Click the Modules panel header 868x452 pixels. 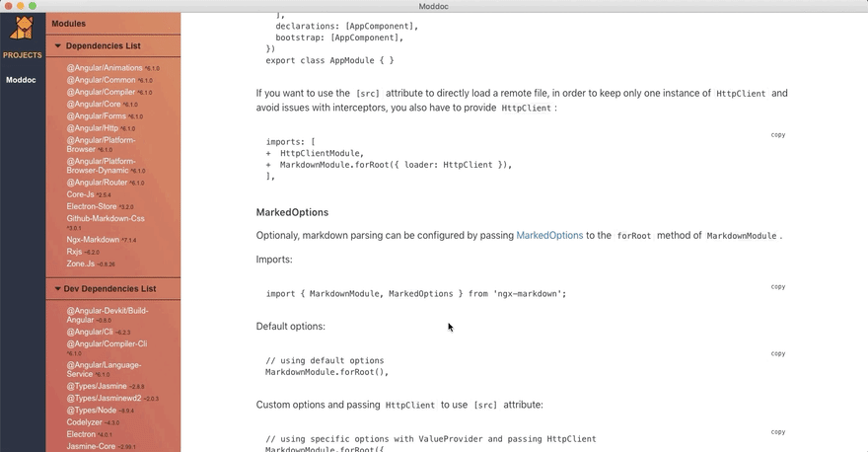click(69, 24)
